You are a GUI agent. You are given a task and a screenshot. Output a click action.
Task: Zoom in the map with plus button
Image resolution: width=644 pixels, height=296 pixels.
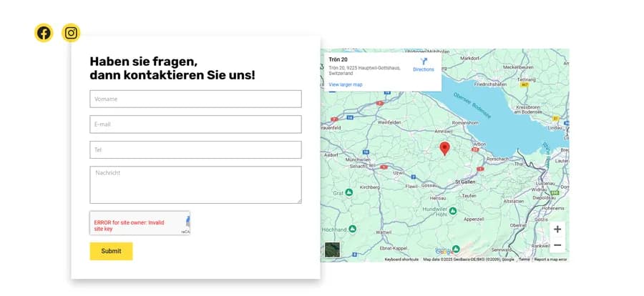[557, 230]
